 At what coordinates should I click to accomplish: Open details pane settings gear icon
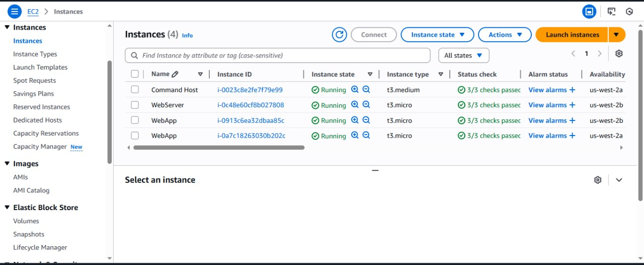coord(598,180)
